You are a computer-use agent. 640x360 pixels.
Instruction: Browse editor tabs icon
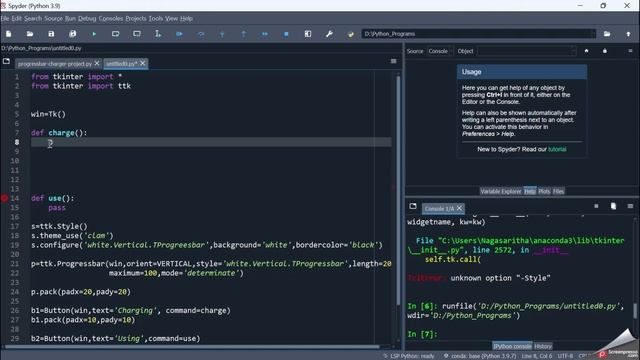pyautogui.click(x=6, y=61)
